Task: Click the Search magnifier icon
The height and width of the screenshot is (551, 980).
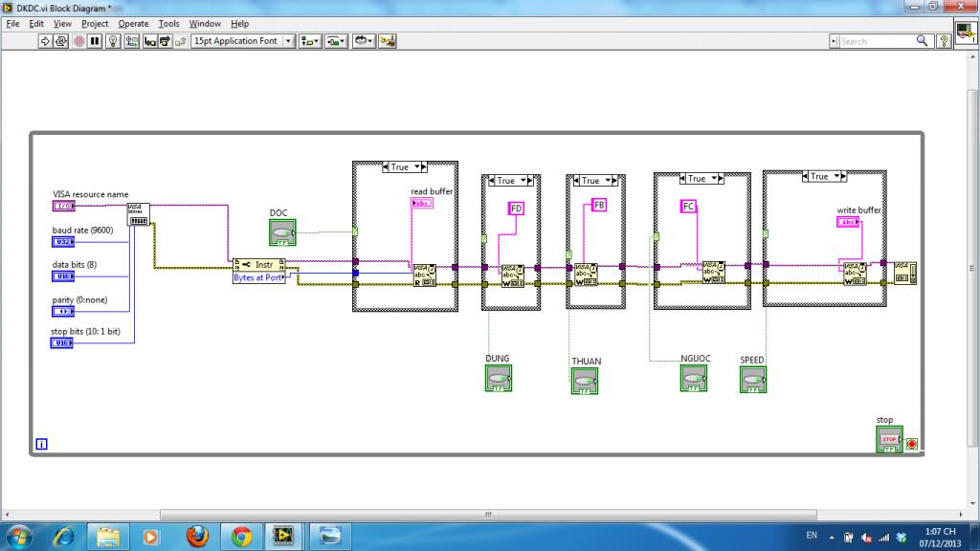Action: coord(922,41)
